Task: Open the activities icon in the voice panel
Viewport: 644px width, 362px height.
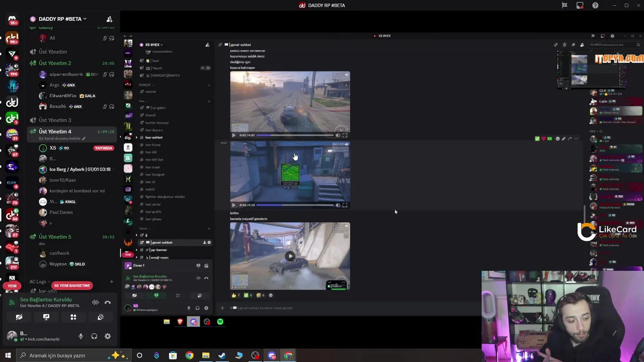Action: tap(73, 317)
